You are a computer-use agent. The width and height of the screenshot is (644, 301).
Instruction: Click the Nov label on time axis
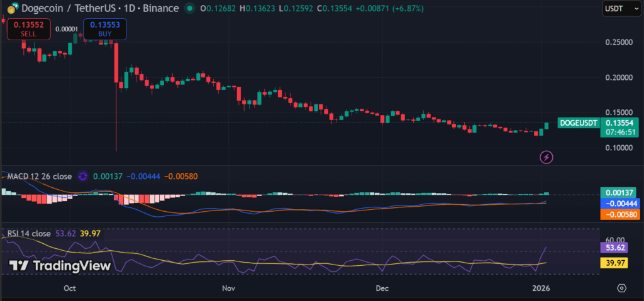[228, 288]
